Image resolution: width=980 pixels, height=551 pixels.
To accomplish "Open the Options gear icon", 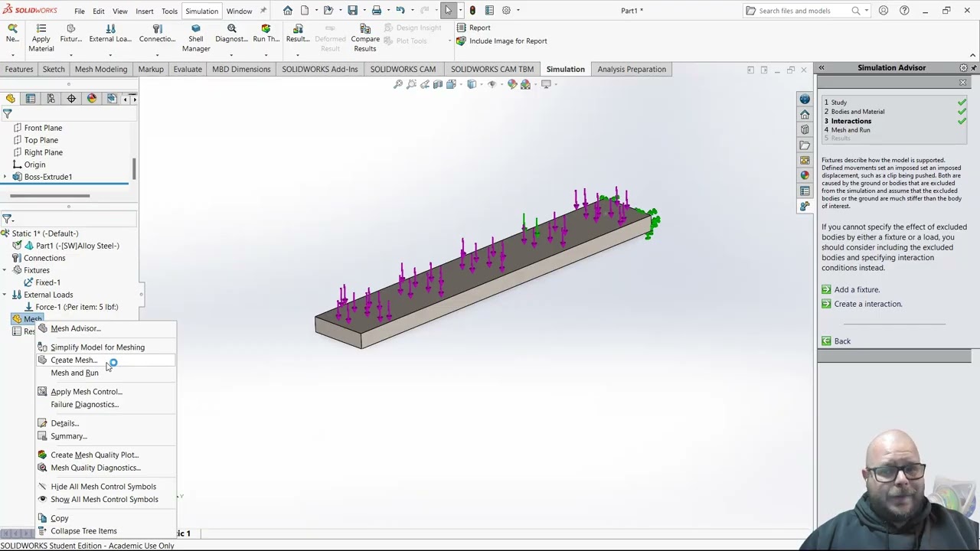I will coord(506,11).
